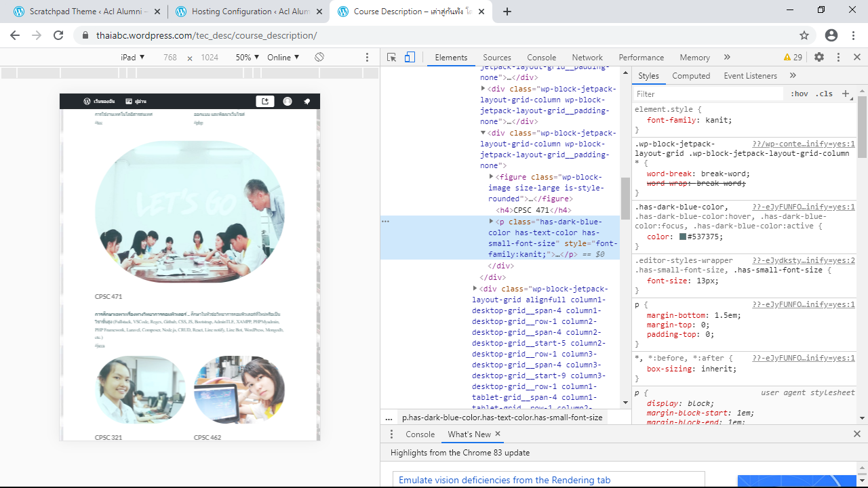
Task: Click the new style rule plus icon
Action: pos(846,94)
